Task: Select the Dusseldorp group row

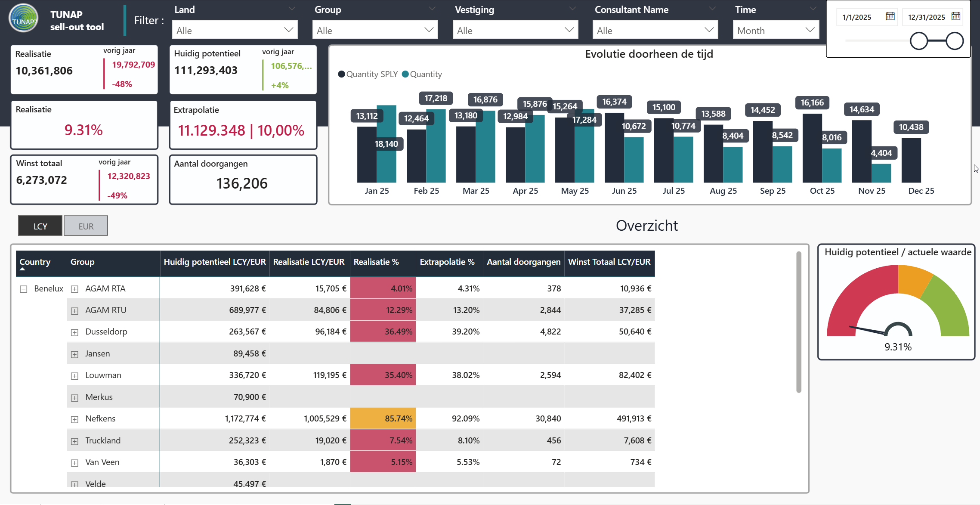Action: 361,332
